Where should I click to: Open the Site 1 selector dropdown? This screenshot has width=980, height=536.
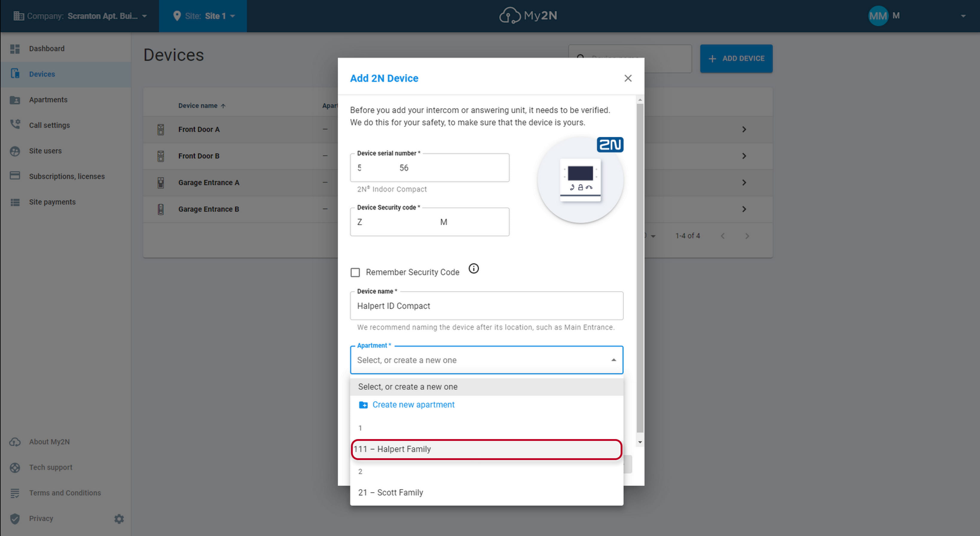[x=203, y=16]
